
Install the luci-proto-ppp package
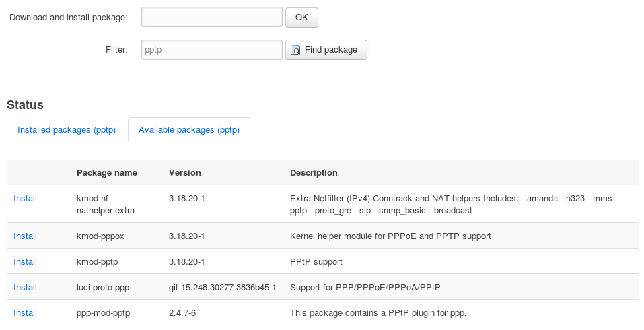tap(25, 288)
